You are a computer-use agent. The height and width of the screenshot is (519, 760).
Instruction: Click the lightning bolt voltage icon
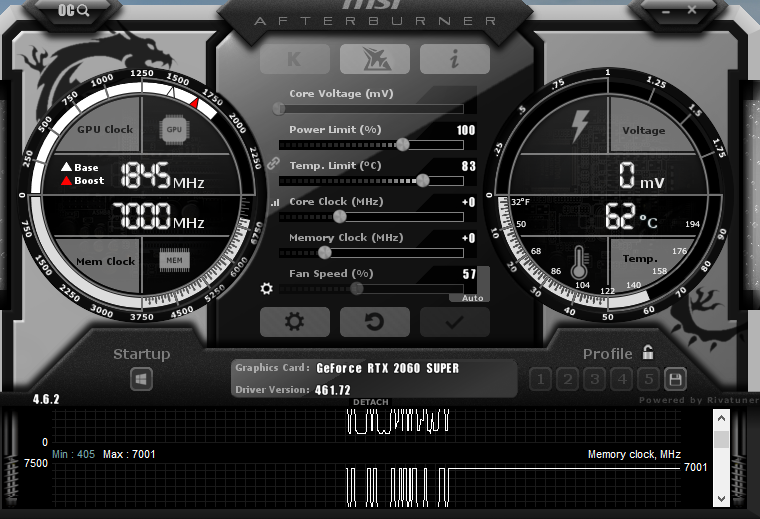click(580, 126)
